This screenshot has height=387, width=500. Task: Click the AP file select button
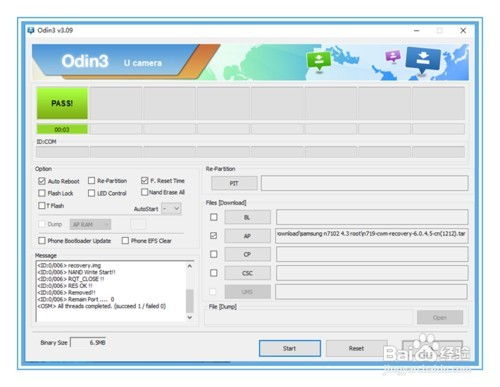(247, 236)
